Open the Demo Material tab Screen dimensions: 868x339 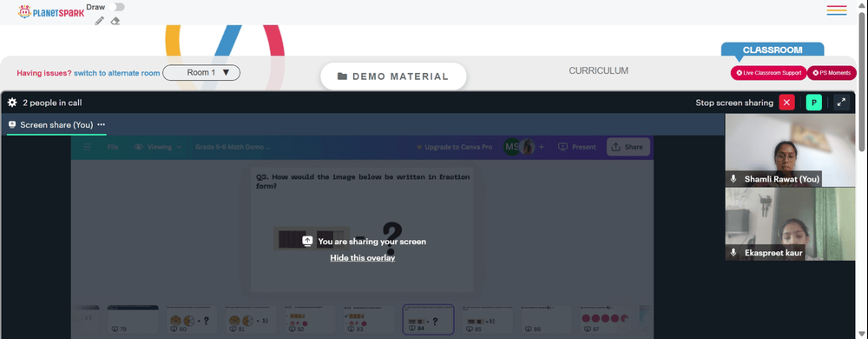point(393,76)
